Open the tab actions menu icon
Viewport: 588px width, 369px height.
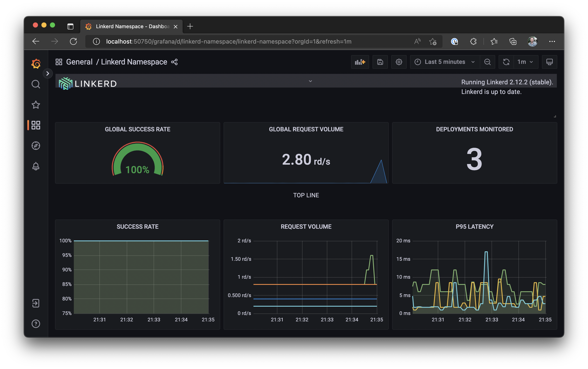(x=70, y=26)
